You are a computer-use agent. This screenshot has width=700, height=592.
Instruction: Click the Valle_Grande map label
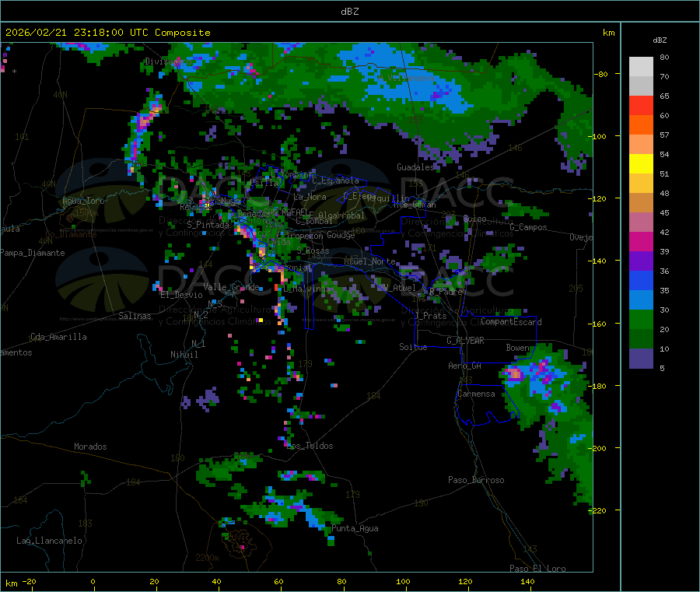point(231,287)
